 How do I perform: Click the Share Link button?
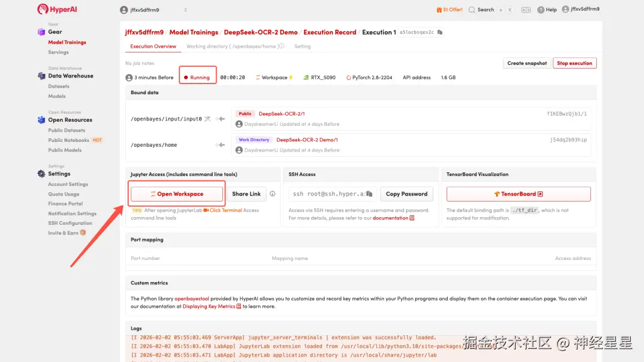pyautogui.click(x=246, y=194)
